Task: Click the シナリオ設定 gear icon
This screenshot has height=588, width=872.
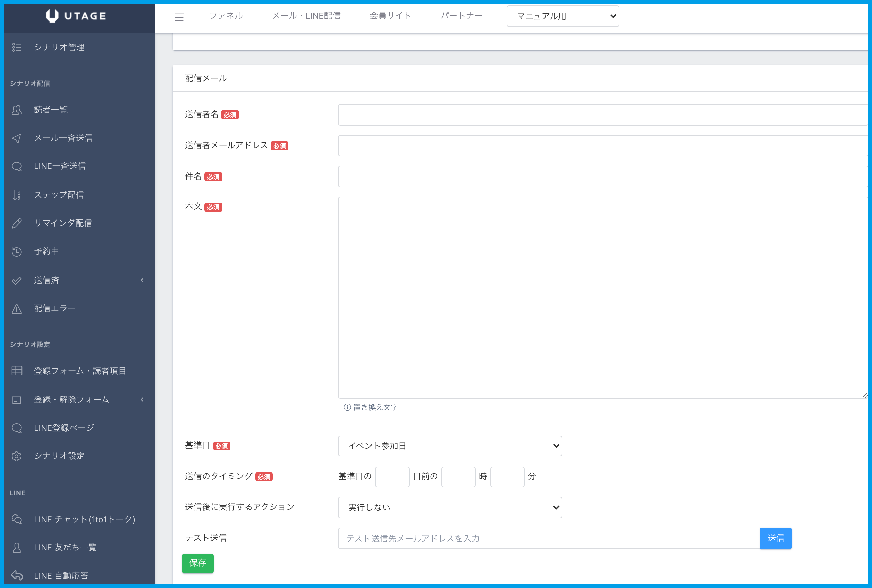Action: [17, 456]
